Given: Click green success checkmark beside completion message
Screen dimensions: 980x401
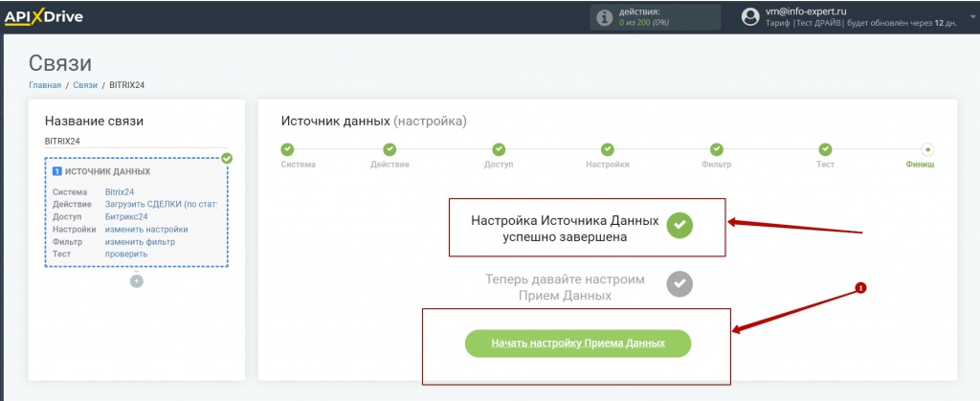Looking at the screenshot, I should (679, 226).
